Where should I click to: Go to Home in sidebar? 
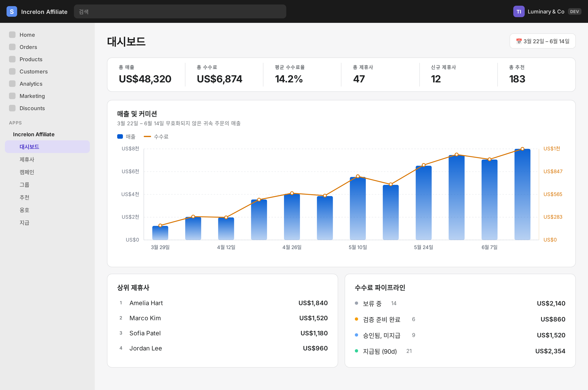point(47,34)
